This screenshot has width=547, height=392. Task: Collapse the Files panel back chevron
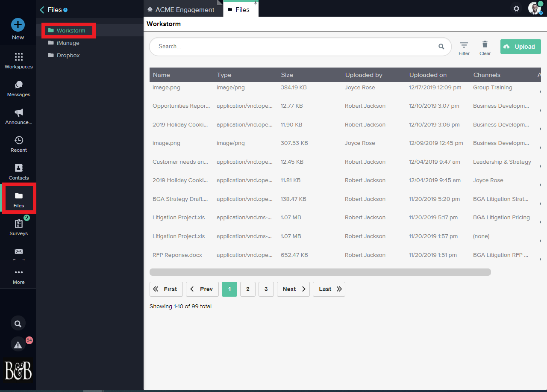click(42, 9)
